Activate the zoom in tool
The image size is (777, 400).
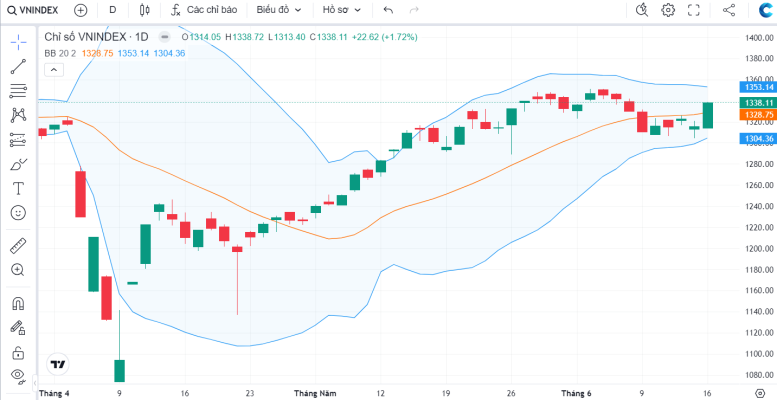pyautogui.click(x=18, y=270)
